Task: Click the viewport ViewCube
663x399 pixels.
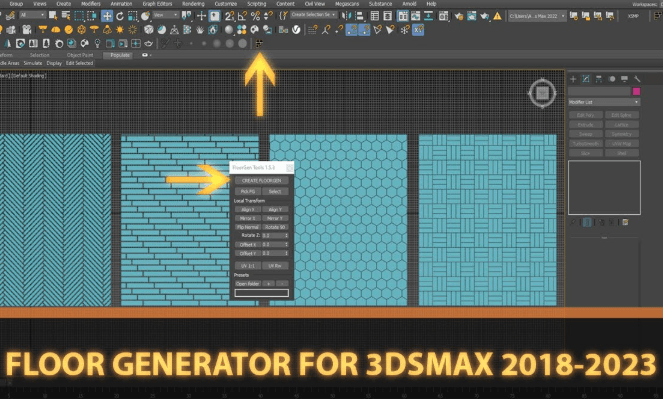Action: 542,93
